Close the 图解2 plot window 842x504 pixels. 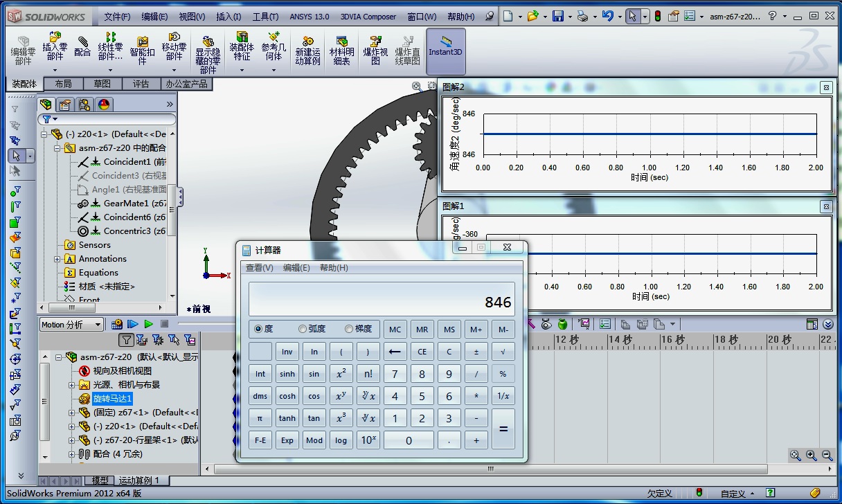pos(826,87)
